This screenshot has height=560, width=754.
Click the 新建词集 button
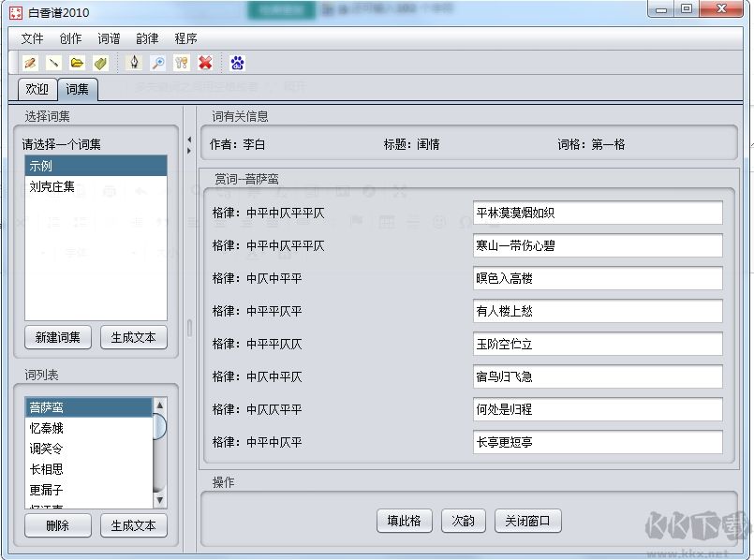pos(58,337)
